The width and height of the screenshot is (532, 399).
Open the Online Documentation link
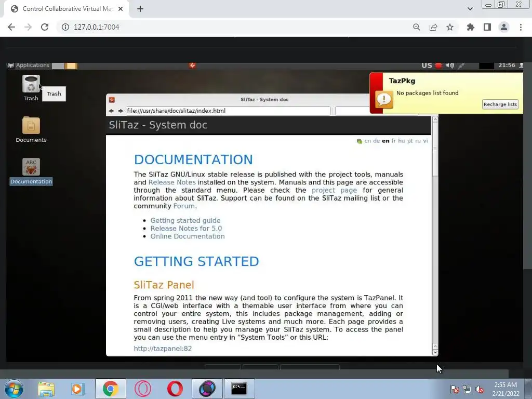(x=187, y=236)
